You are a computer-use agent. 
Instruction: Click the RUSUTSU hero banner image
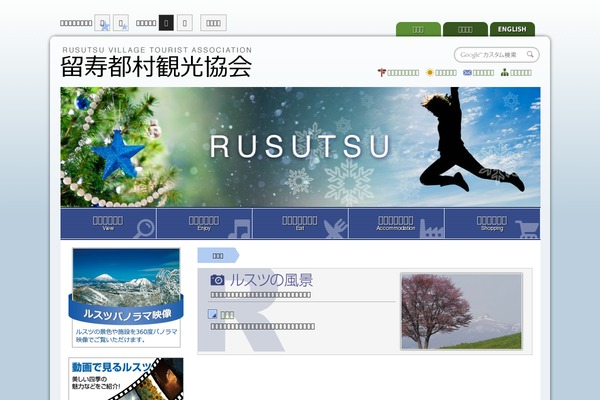pos(300,147)
